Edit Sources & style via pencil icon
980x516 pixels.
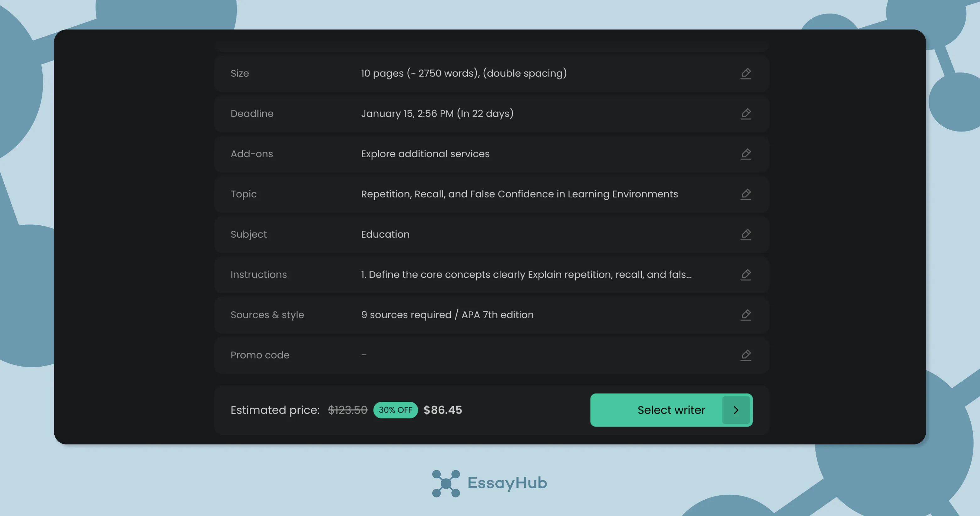coord(746,315)
